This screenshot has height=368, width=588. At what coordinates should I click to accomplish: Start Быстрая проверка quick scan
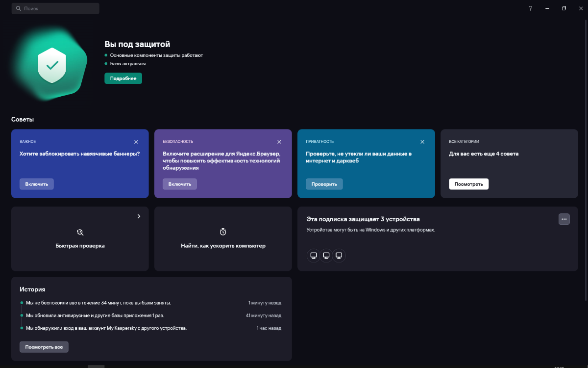[x=80, y=239]
